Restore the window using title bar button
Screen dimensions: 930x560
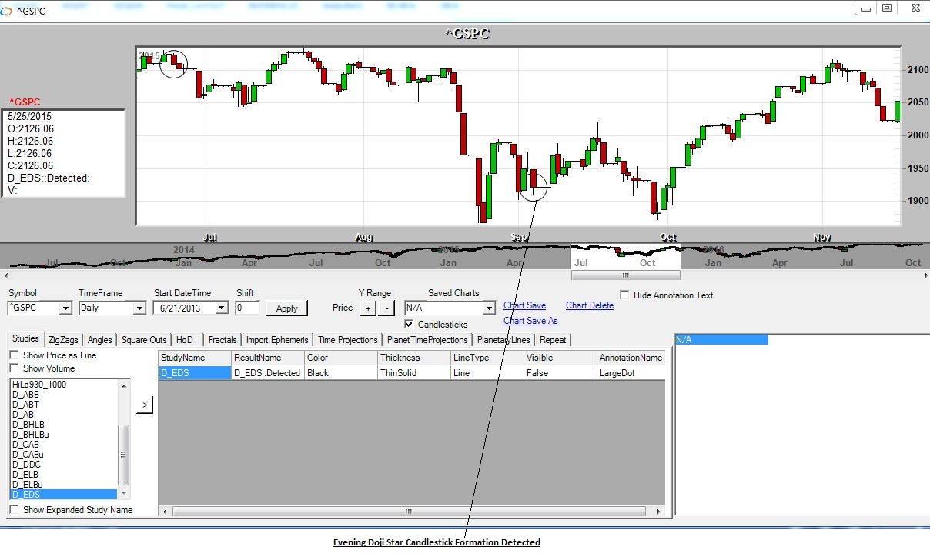point(887,8)
